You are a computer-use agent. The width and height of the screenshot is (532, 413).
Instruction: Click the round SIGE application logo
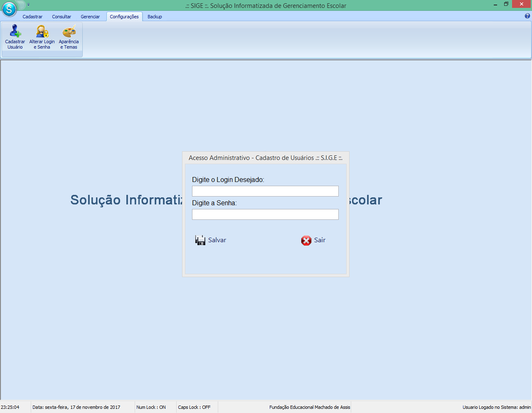click(x=10, y=10)
